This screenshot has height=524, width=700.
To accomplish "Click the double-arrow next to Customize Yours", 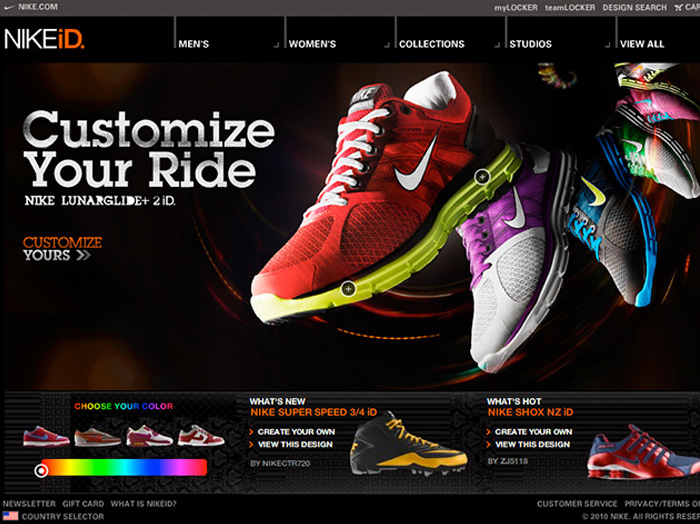I will click(x=82, y=255).
